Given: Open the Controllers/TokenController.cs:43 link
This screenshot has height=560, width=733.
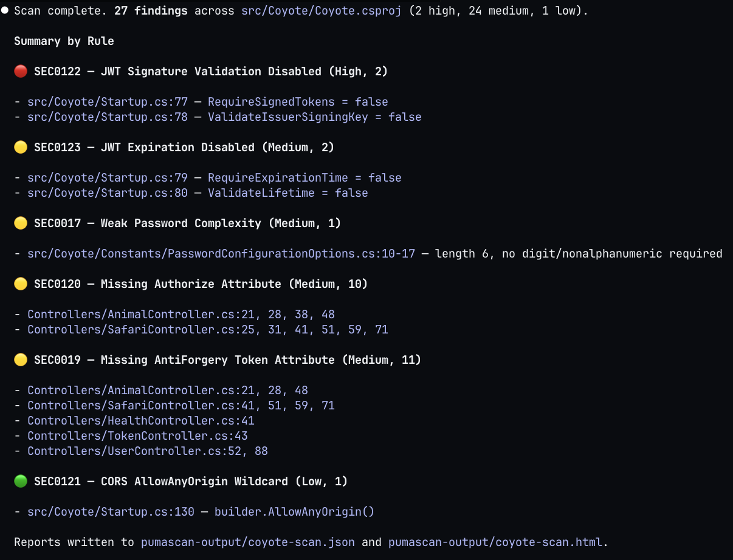Looking at the screenshot, I should pyautogui.click(x=137, y=436).
